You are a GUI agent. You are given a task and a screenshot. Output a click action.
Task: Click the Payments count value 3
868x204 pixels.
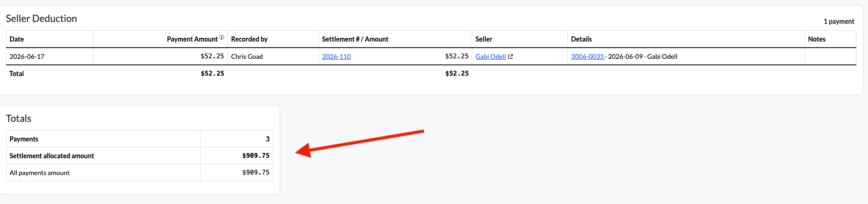(268, 139)
